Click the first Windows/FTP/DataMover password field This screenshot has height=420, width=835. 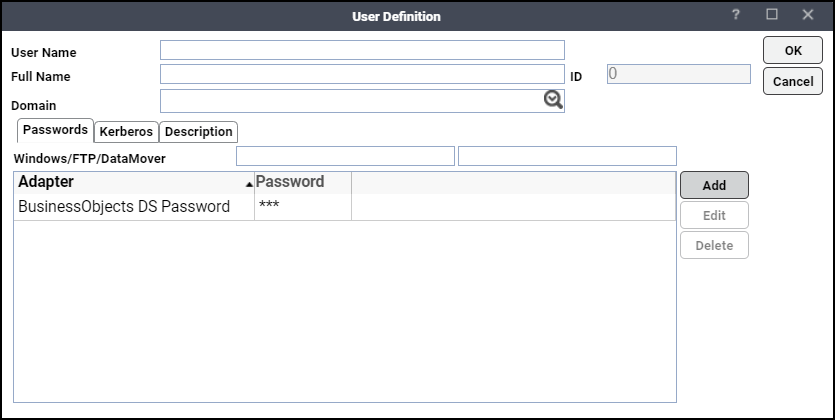tap(345, 156)
